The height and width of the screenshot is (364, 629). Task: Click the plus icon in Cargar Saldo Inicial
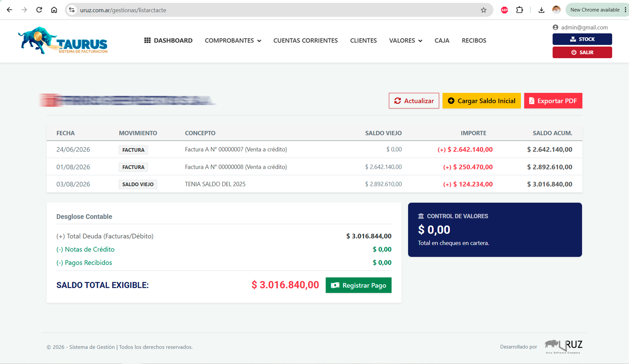pos(451,101)
